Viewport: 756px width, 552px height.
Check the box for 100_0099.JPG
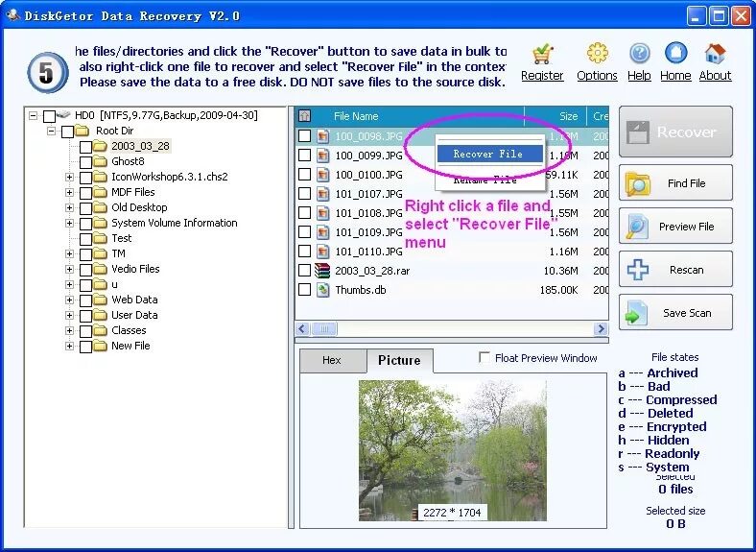click(304, 156)
